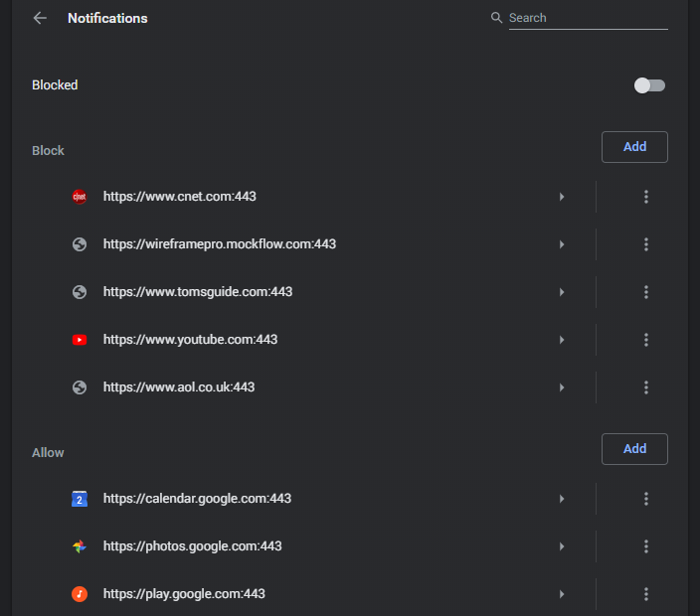
Task: Click Add in the Allow section
Action: tap(634, 449)
